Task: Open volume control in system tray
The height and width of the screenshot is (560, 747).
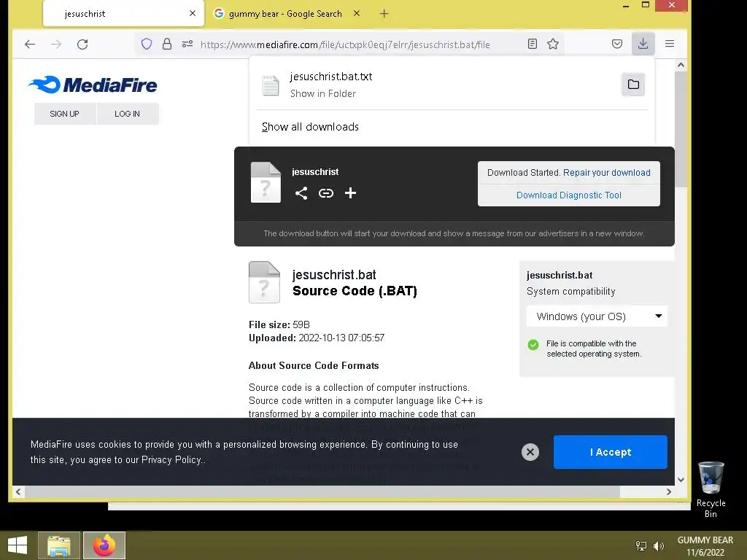Action: point(659,545)
